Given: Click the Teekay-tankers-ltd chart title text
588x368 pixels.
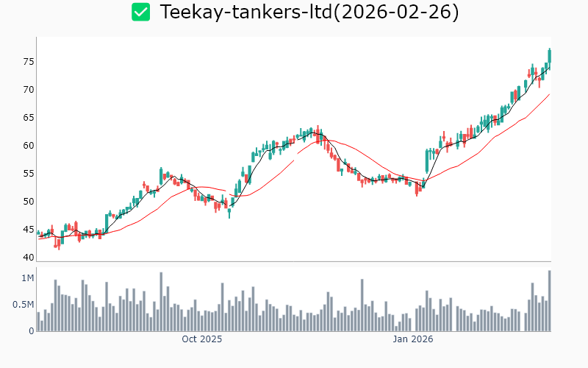Looking at the screenshot, I should coord(309,12).
